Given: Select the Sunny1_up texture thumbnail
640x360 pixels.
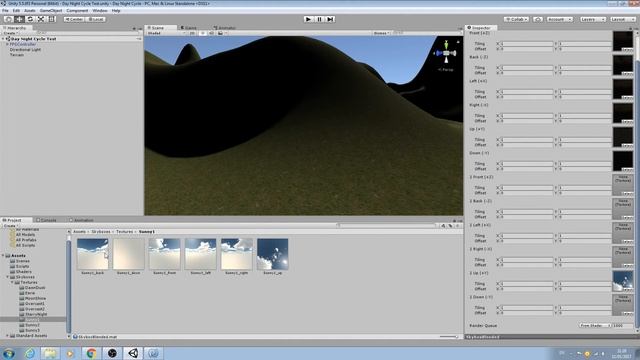Looking at the screenshot, I should pos(273,254).
